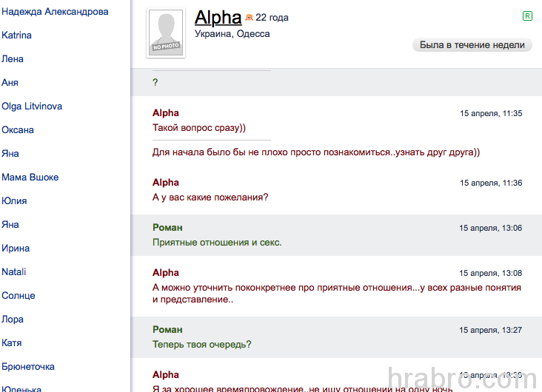Image resolution: width=542 pixels, height=392 pixels.
Task: Click the orange icon next to the Alpha name
Action: click(249, 17)
